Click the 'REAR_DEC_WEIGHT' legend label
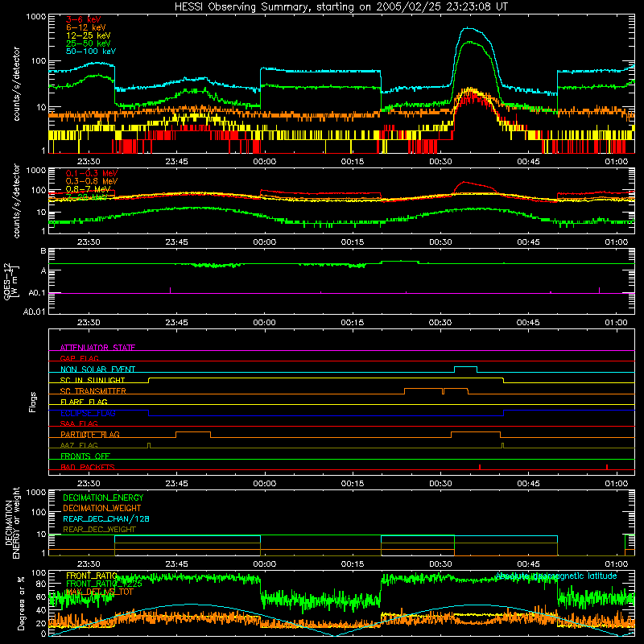644x644 pixels. point(99,530)
